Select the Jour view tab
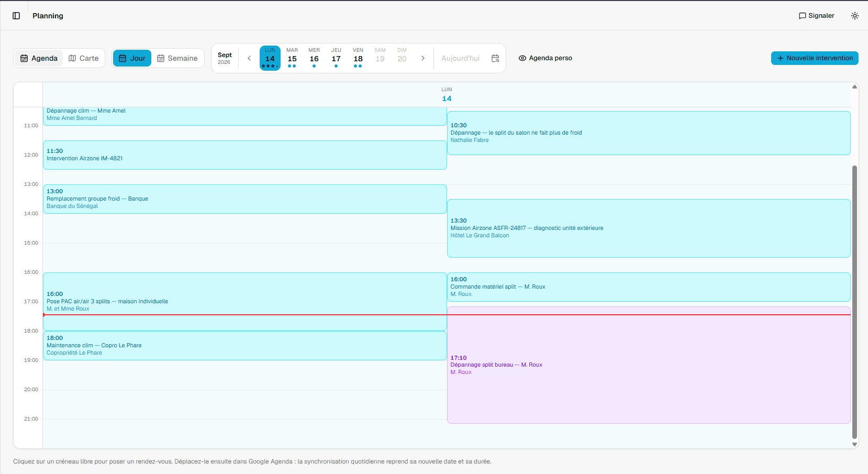Viewport: 868px width, 474px height. point(132,58)
